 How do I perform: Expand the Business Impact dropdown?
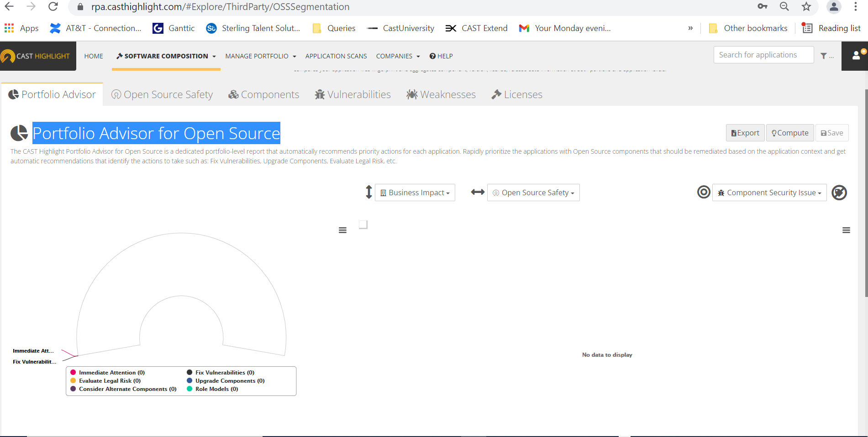415,192
